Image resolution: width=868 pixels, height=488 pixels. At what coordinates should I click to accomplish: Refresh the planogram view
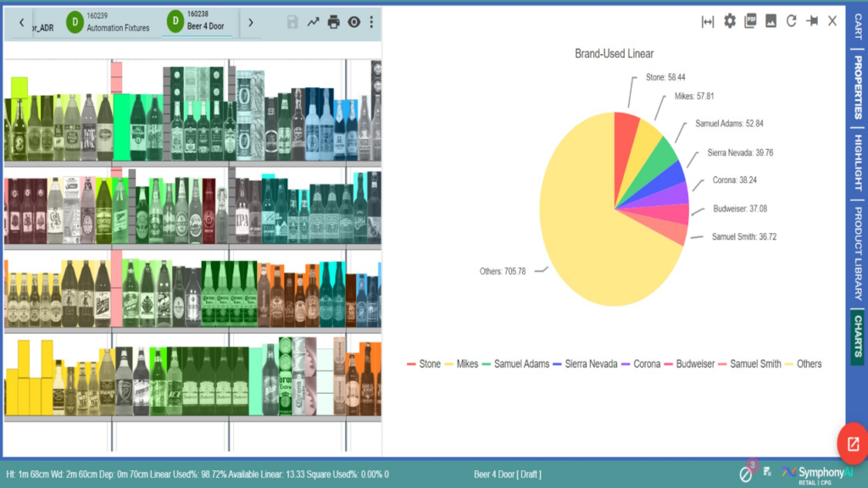(x=790, y=21)
